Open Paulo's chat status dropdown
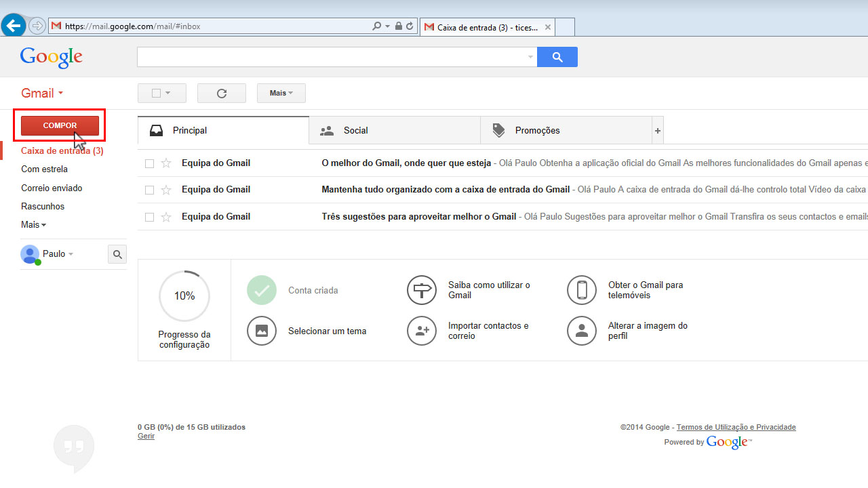The height and width of the screenshot is (488, 868). click(71, 254)
